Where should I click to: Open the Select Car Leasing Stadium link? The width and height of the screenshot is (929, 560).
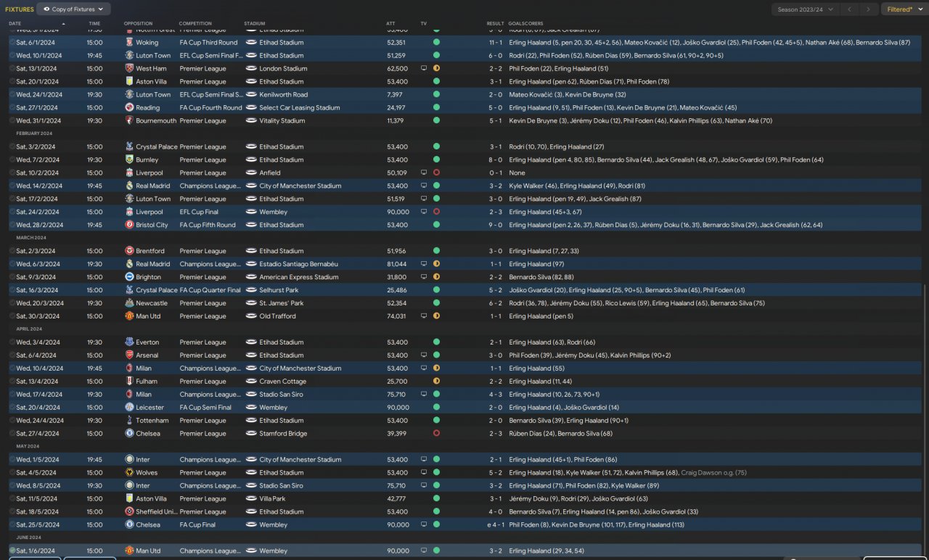300,108
